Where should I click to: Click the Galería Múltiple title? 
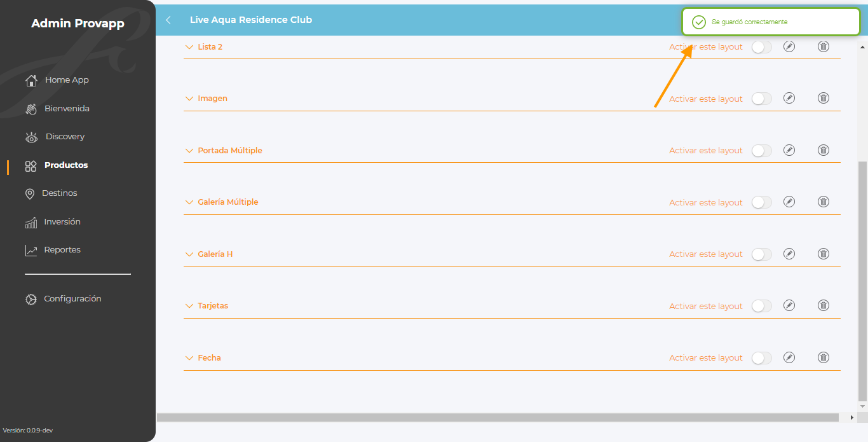coord(228,202)
